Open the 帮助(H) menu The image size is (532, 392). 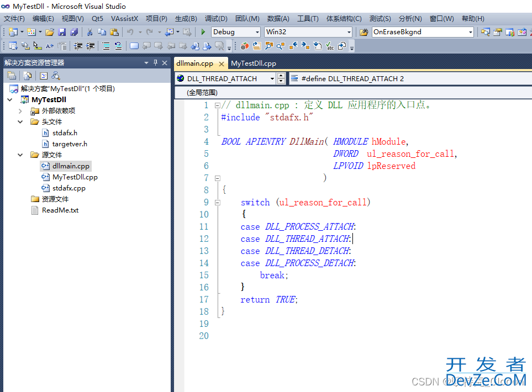pyautogui.click(x=473, y=19)
